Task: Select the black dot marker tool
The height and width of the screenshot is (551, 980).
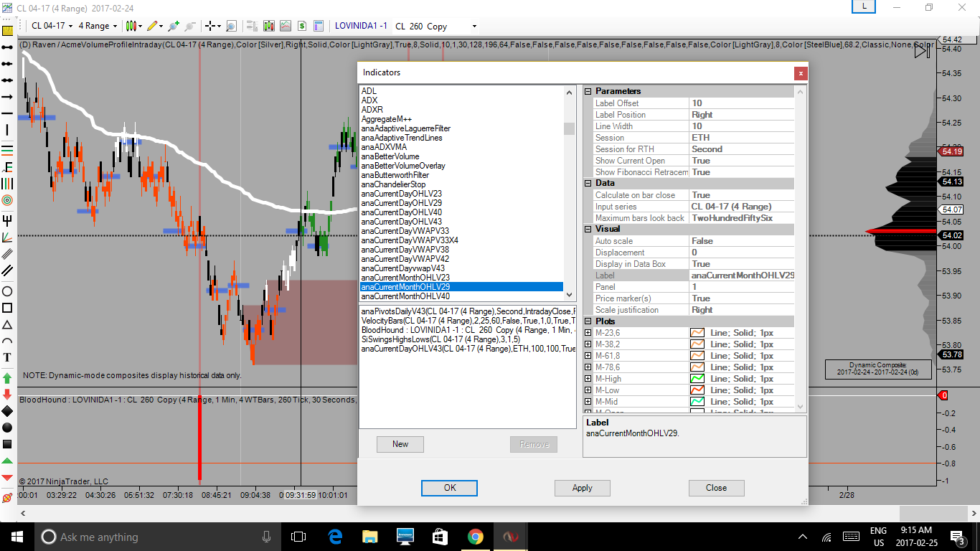Action: coord(8,428)
